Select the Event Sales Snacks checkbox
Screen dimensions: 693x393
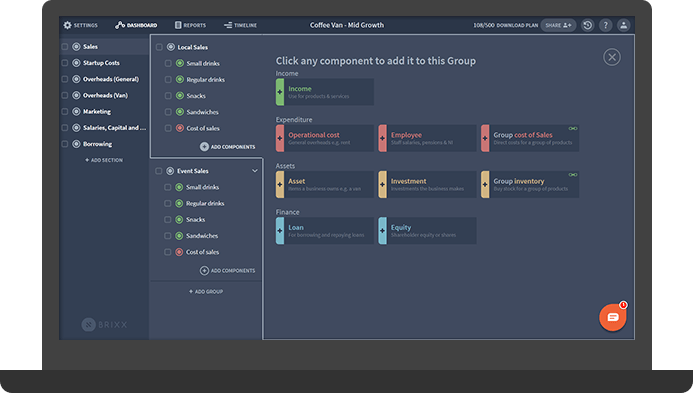click(x=168, y=219)
